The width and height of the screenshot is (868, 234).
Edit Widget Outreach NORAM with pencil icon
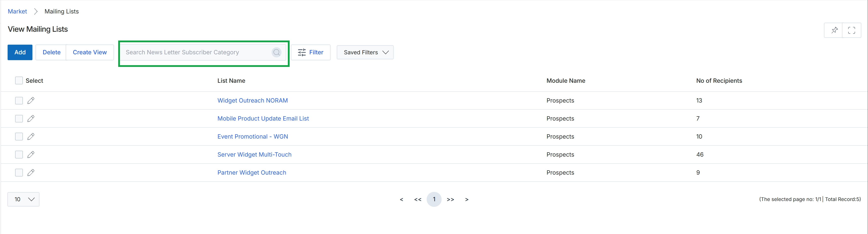[x=31, y=101]
